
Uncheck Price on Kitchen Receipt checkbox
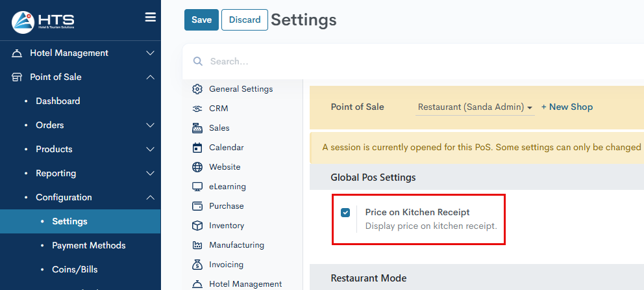[345, 212]
